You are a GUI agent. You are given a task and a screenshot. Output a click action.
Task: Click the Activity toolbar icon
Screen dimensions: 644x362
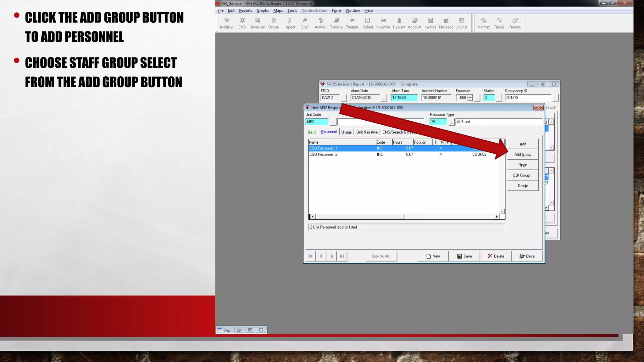click(x=320, y=23)
